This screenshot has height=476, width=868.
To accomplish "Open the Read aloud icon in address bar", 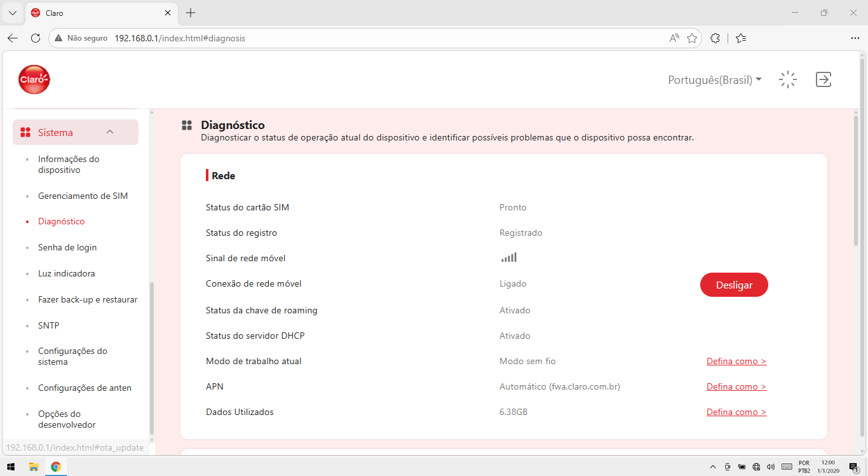I will [x=674, y=38].
